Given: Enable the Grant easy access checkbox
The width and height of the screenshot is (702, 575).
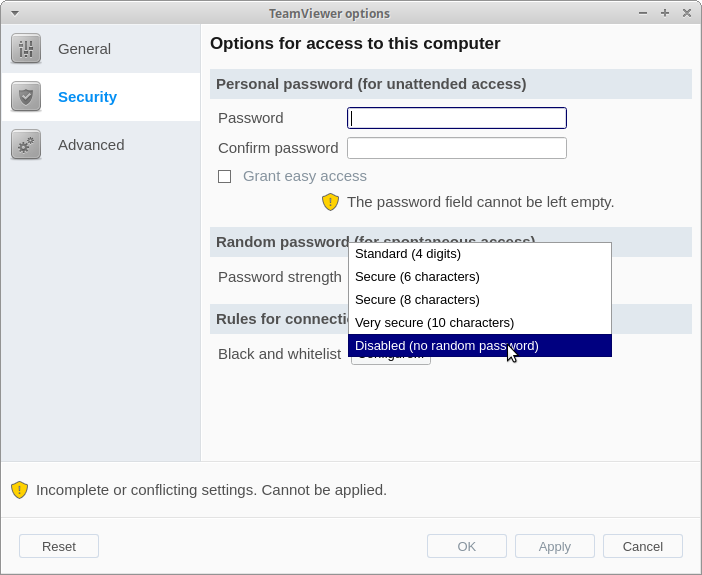Looking at the screenshot, I should click(224, 176).
